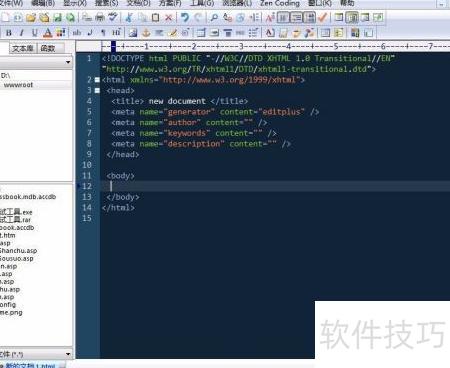
Task: Open the replace tool icon
Action: tap(228, 17)
